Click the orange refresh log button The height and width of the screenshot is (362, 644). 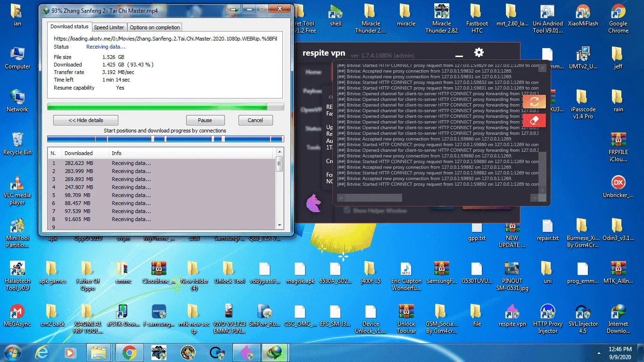pyautogui.click(x=534, y=102)
